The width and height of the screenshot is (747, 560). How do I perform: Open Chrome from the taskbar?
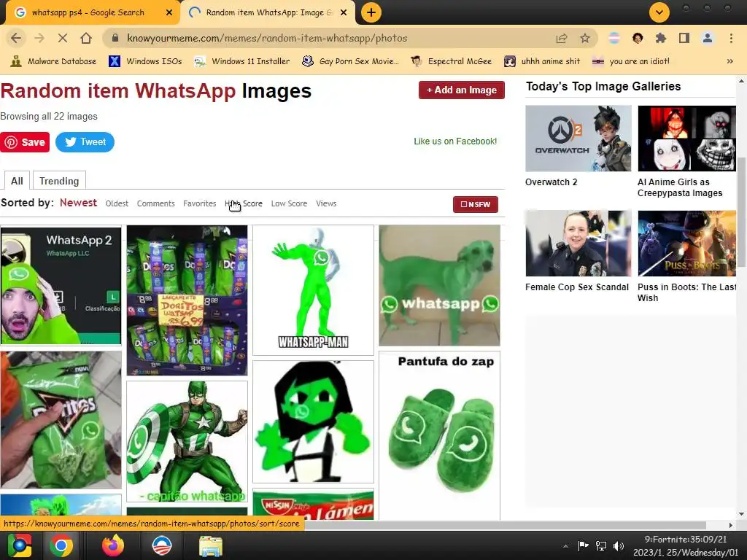point(61,545)
